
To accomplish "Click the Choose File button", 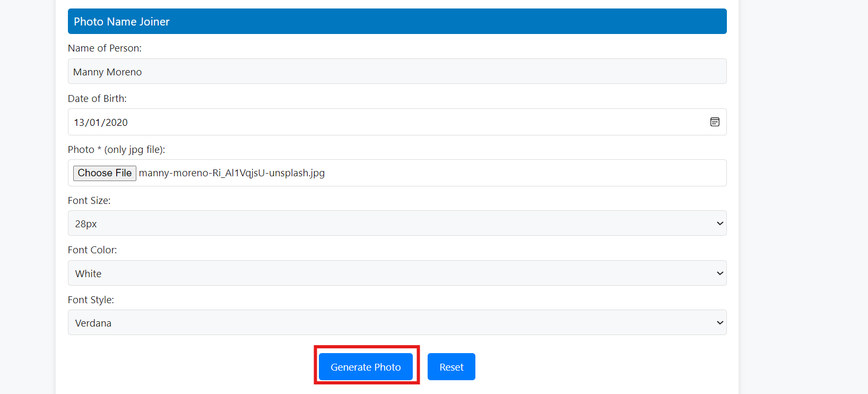I will pyautogui.click(x=105, y=173).
